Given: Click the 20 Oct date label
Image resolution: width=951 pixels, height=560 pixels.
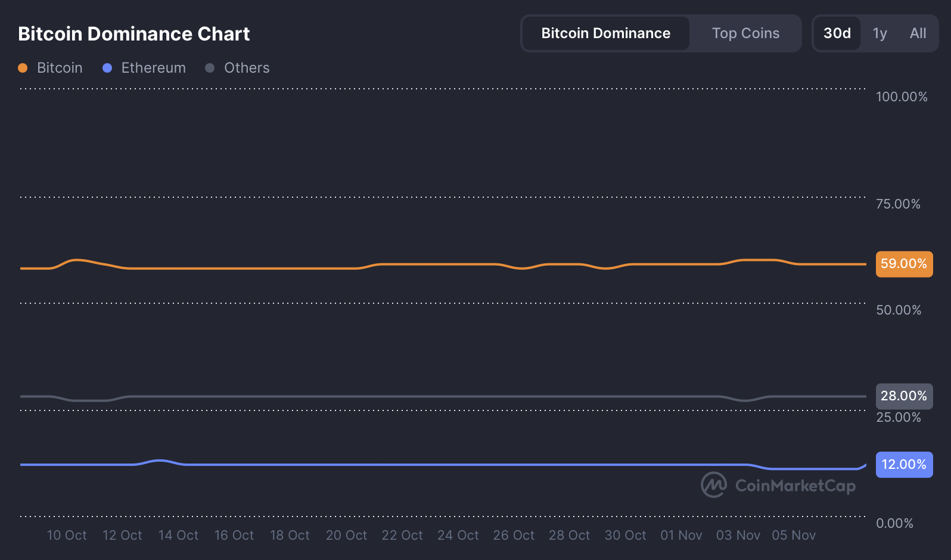Looking at the screenshot, I should pos(346,536).
